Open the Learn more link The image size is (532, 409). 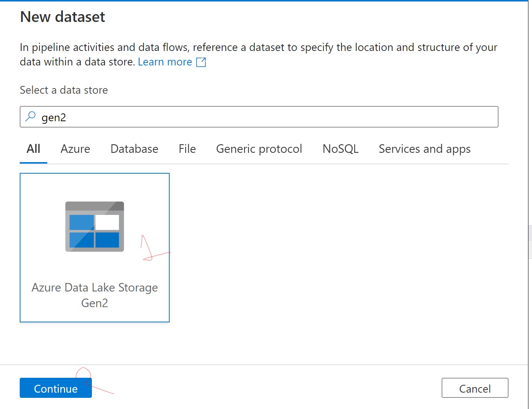click(x=165, y=62)
